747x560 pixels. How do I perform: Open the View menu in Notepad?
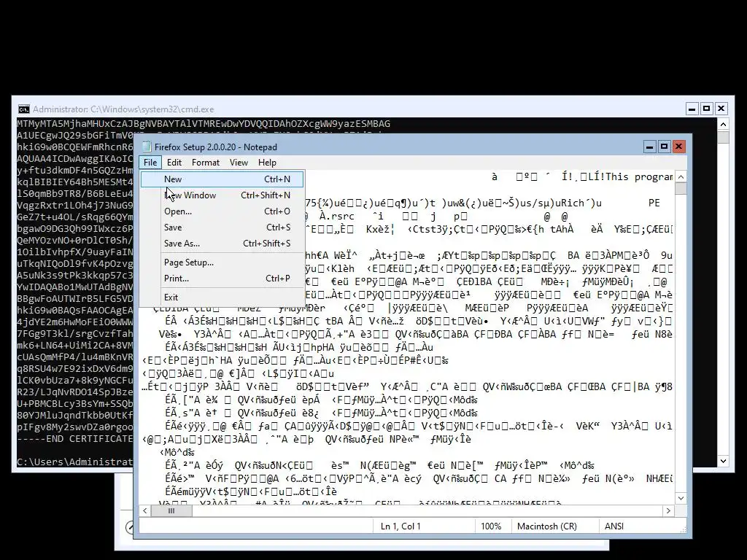(239, 163)
